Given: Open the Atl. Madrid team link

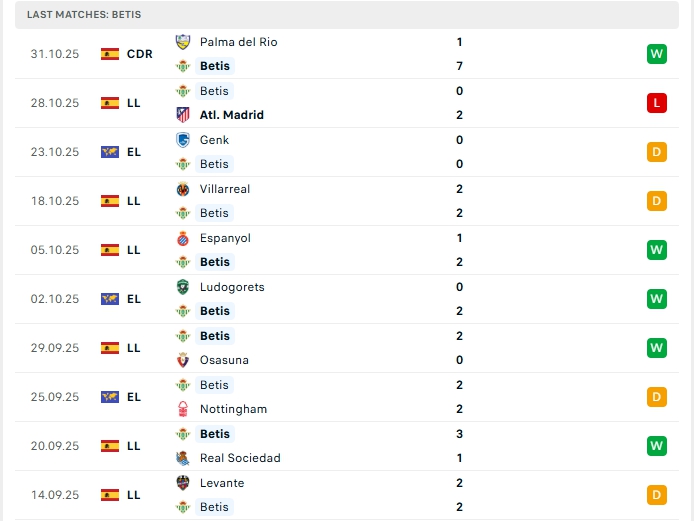Looking at the screenshot, I should pyautogui.click(x=231, y=115).
